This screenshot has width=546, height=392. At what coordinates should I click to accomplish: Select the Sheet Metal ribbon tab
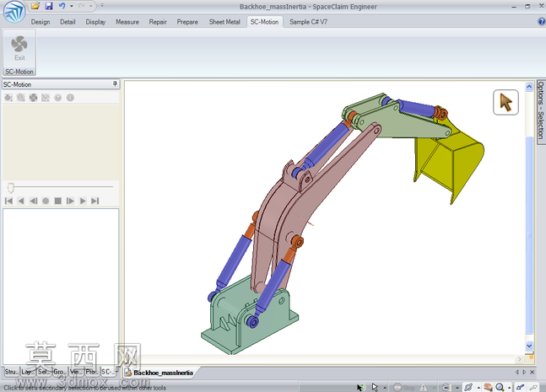click(x=224, y=22)
